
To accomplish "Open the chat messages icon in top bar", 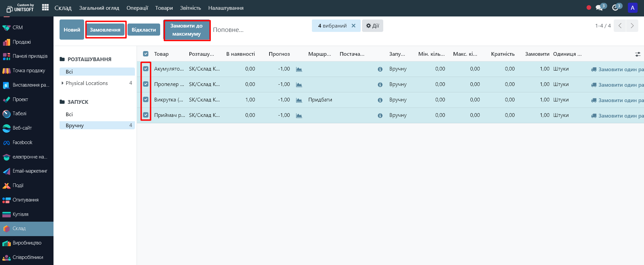I will 599,8.
